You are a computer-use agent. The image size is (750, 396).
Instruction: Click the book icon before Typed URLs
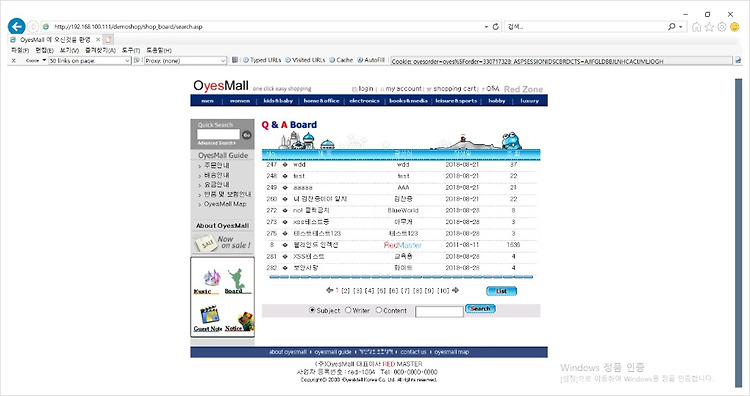(235, 60)
